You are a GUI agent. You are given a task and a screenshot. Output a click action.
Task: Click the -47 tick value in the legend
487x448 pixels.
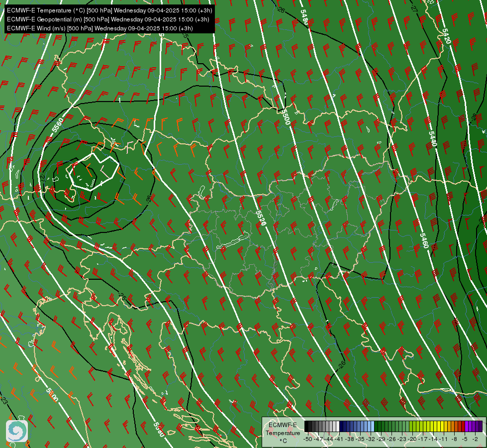pos(319,440)
